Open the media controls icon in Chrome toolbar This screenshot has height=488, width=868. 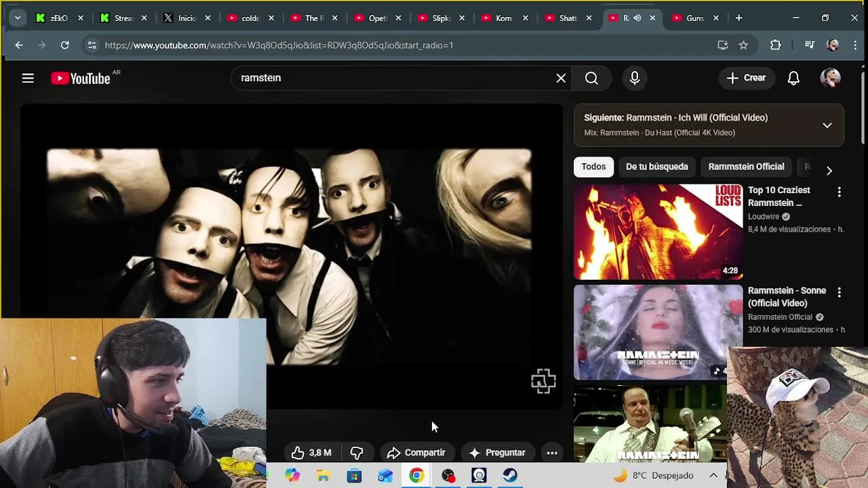tap(809, 45)
